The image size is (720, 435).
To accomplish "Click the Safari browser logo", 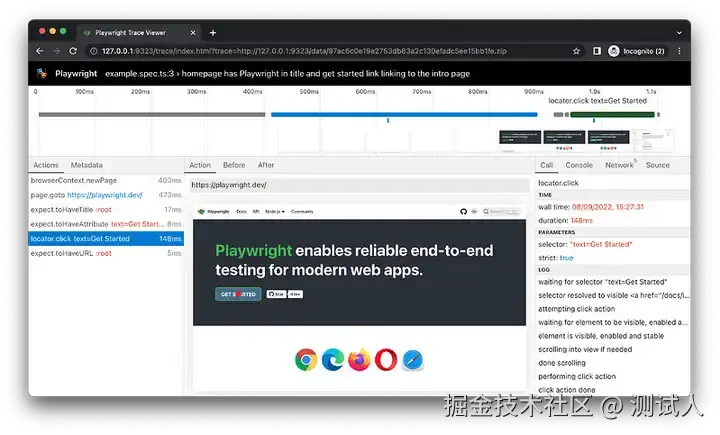I will click(x=412, y=360).
